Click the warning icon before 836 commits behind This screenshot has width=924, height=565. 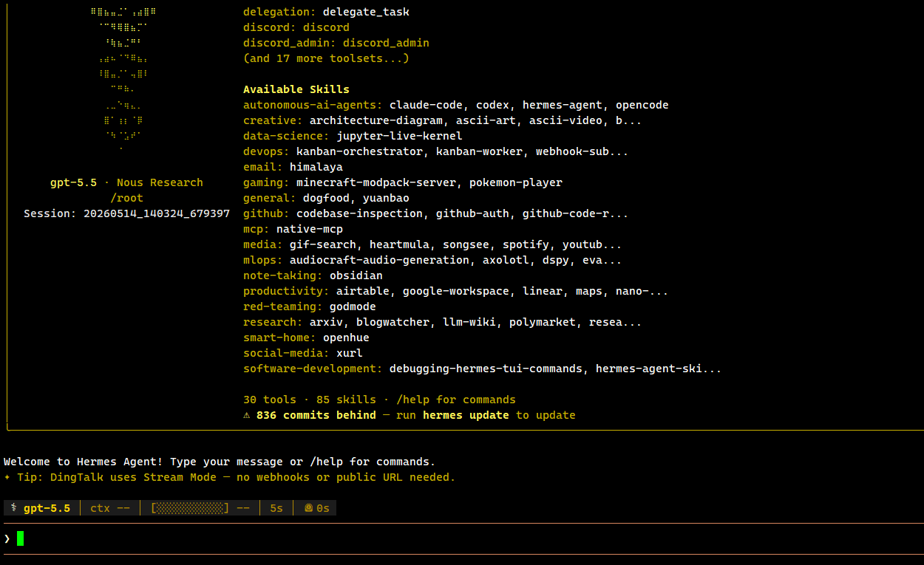pyautogui.click(x=247, y=415)
